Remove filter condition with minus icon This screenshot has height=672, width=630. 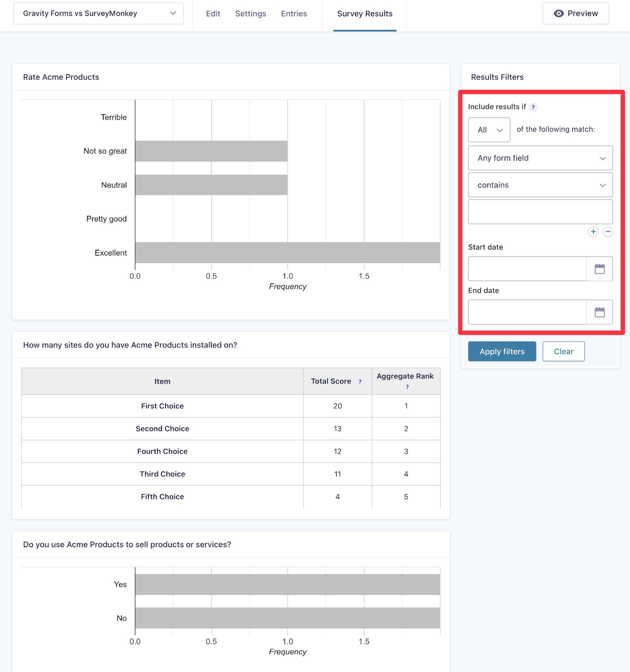[608, 232]
